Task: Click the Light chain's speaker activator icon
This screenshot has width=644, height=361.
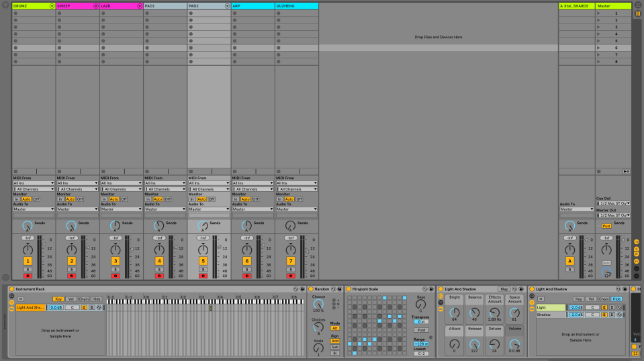Action: [604, 307]
